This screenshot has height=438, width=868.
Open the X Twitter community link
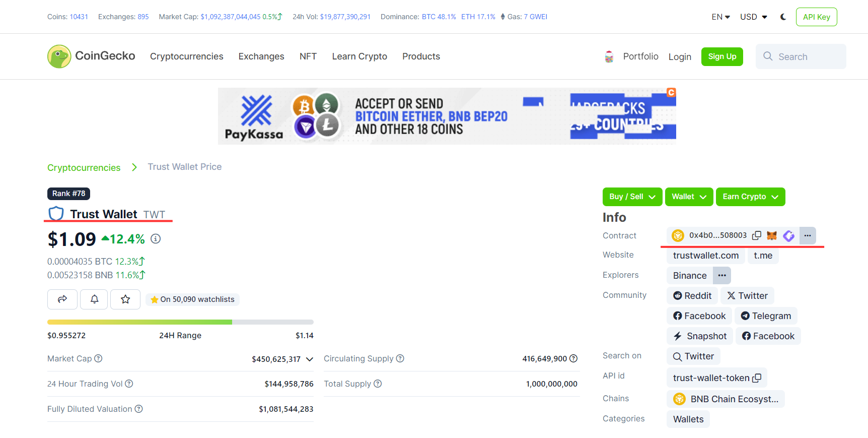[x=747, y=296]
